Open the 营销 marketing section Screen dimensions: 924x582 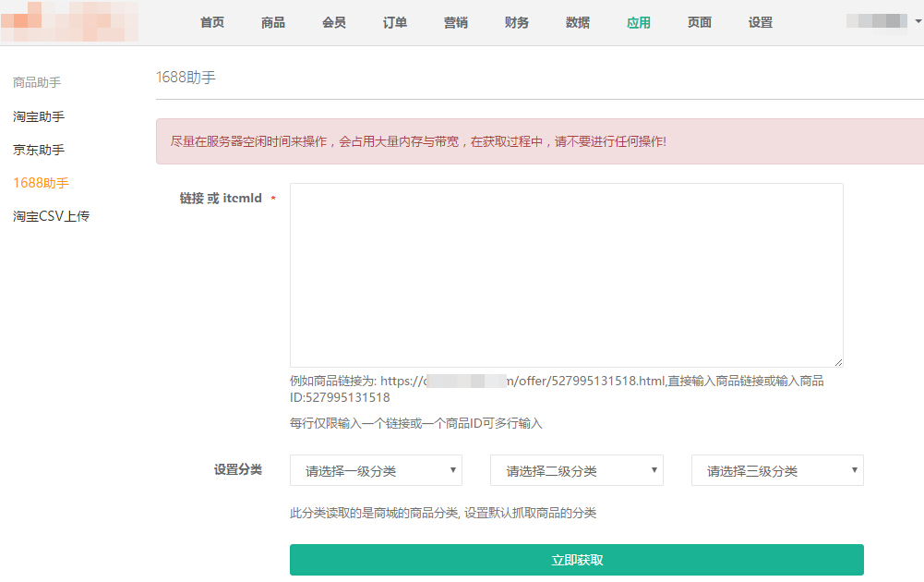(x=456, y=22)
